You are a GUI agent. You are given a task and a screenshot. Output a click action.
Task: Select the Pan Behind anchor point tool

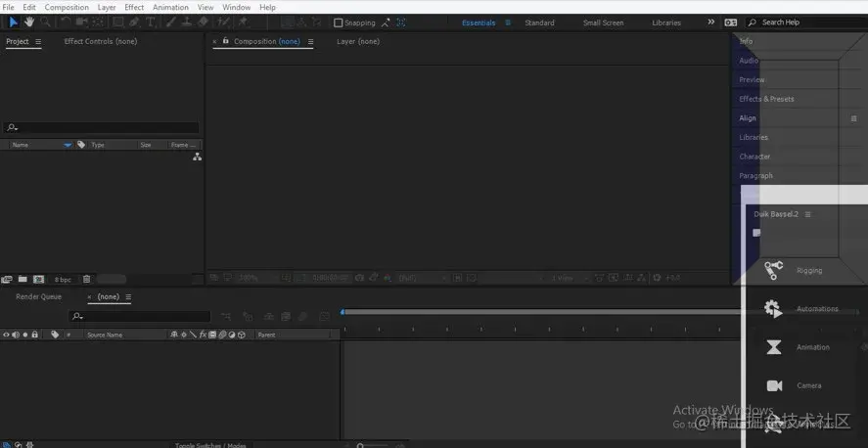(x=98, y=22)
